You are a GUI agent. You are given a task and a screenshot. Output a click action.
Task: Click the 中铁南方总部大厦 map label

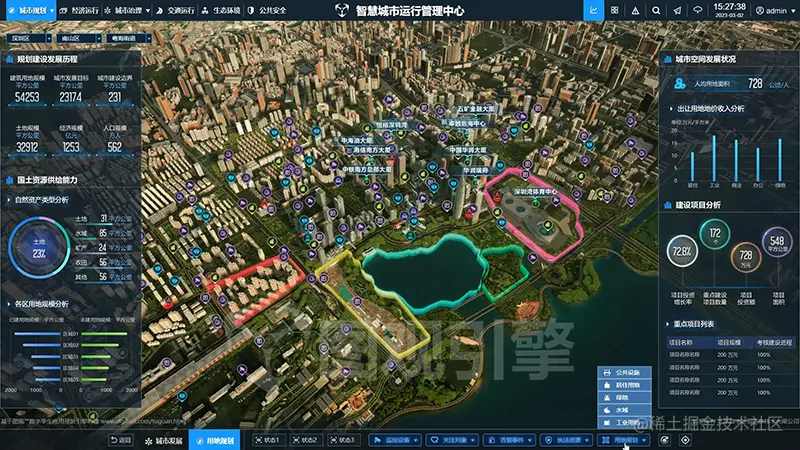tap(367, 169)
